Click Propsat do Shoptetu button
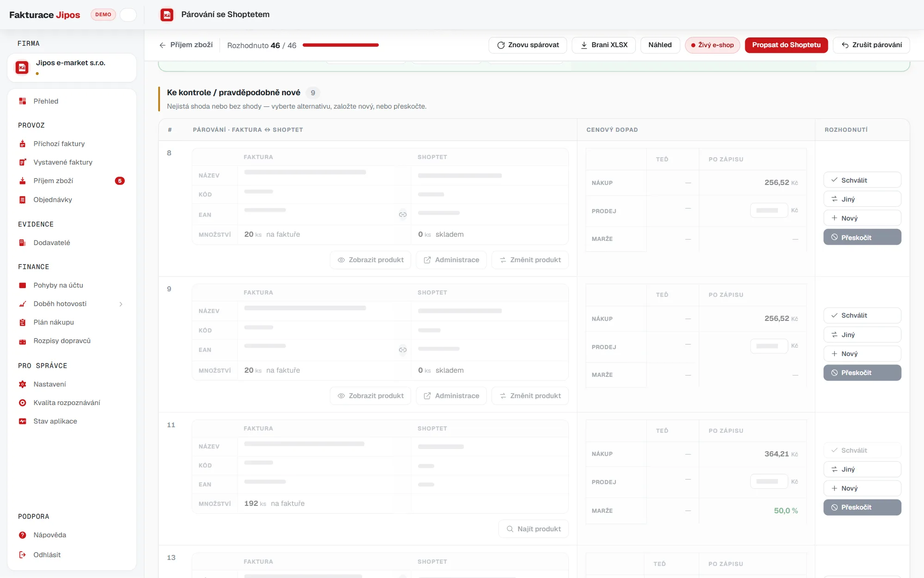The image size is (924, 578). point(786,45)
